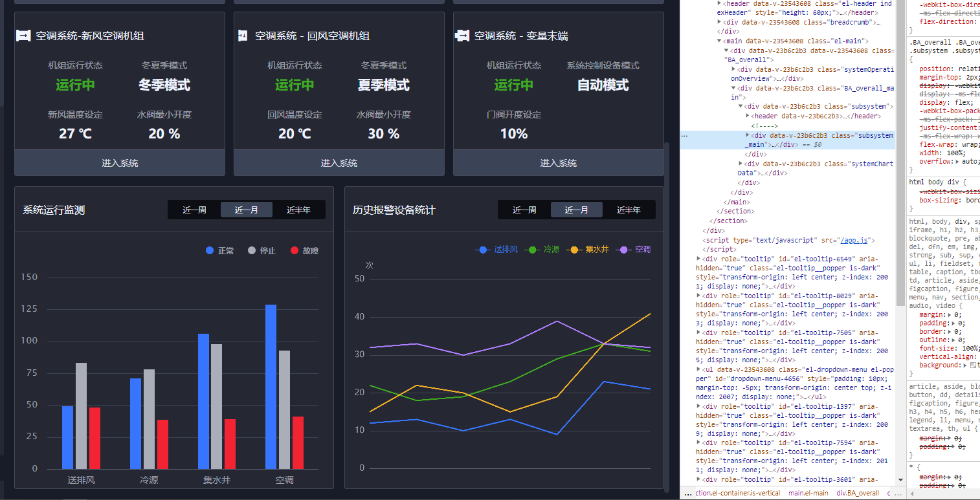
Task: Toggle the 集水井 line in the chart legend
Action: (588, 249)
